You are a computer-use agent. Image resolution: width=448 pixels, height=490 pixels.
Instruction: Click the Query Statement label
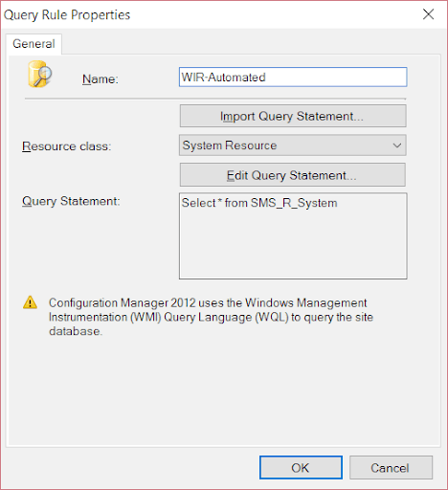(x=71, y=202)
